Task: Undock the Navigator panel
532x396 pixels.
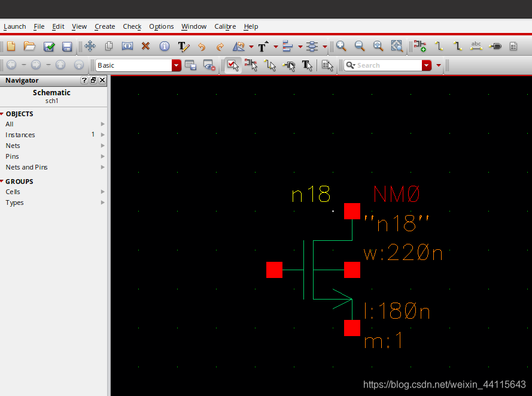Action: click(93, 80)
